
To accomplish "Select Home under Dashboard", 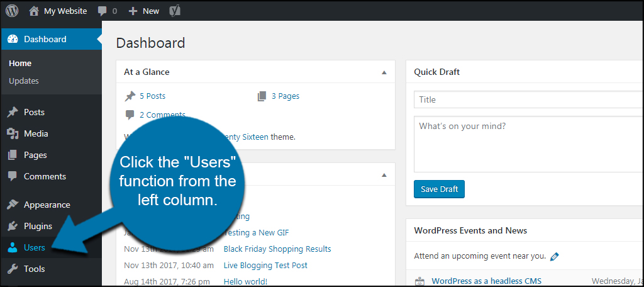I will tap(20, 64).
